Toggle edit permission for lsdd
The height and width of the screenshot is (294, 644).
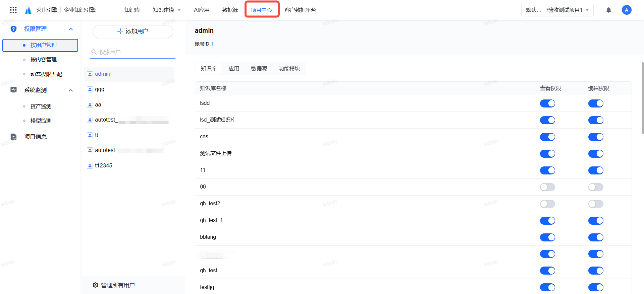pos(596,103)
